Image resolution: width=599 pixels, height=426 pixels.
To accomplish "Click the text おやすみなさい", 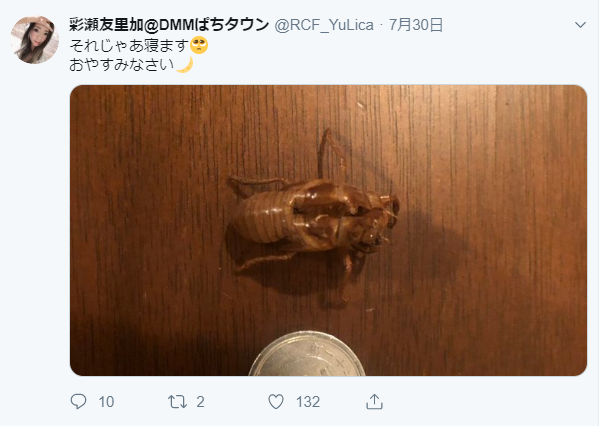I will (122, 65).
